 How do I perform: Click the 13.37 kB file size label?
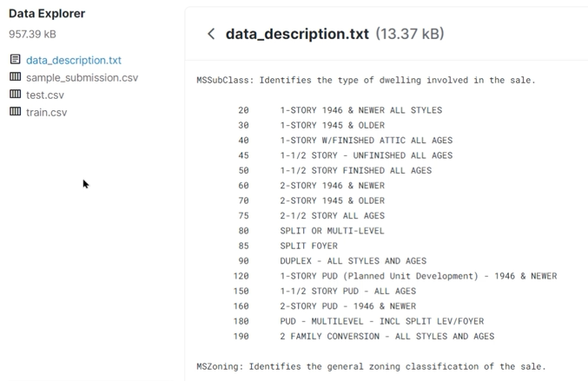coord(410,34)
